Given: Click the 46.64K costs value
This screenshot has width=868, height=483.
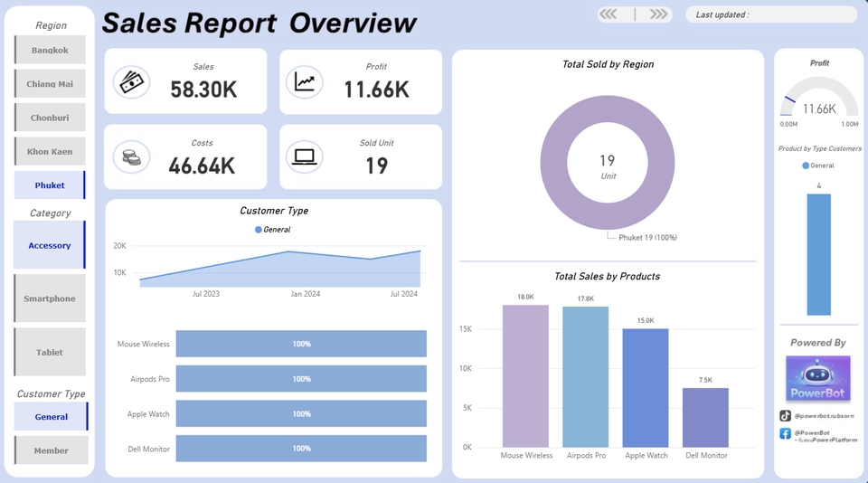Looking at the screenshot, I should point(202,166).
